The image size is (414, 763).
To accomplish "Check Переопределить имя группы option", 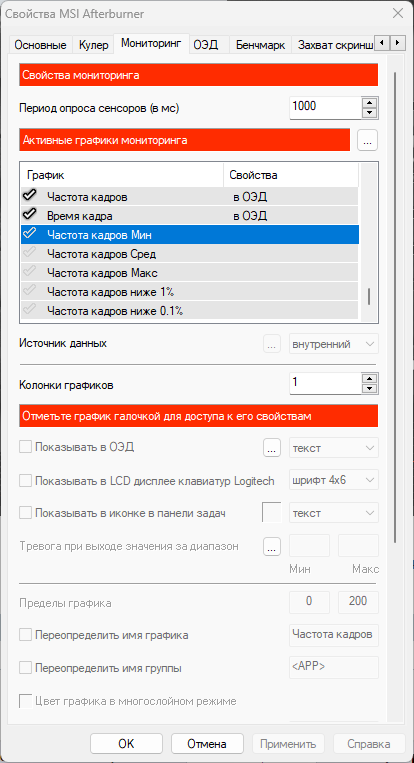I will [25, 668].
